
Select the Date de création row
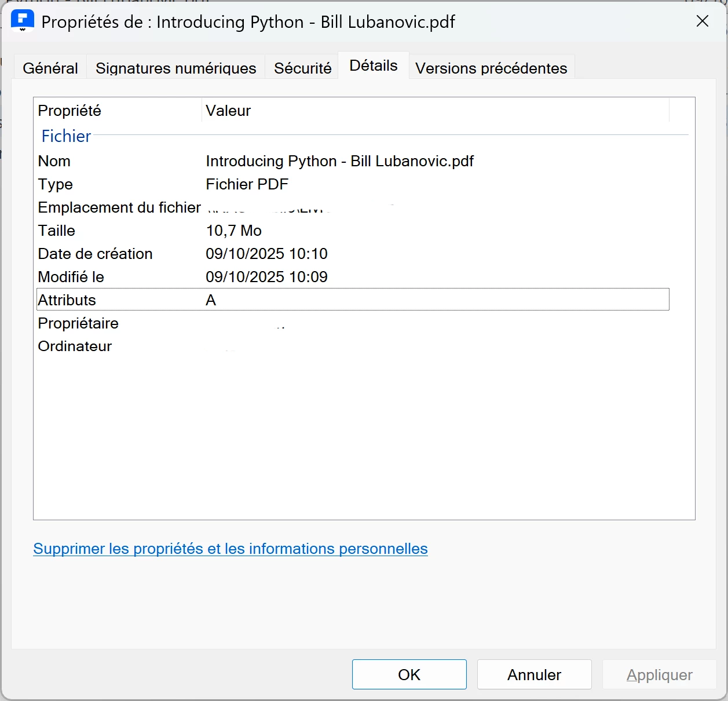pyautogui.click(x=353, y=254)
